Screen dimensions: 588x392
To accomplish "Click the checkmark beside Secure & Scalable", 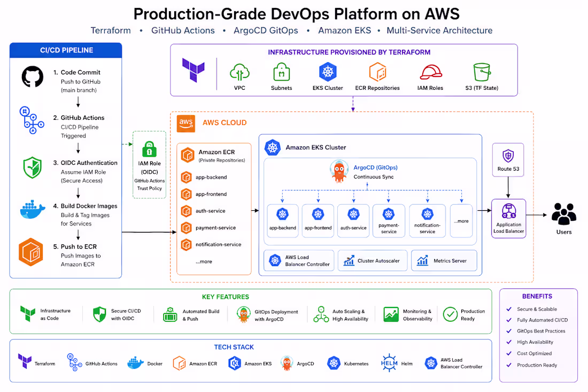I will (x=509, y=309).
